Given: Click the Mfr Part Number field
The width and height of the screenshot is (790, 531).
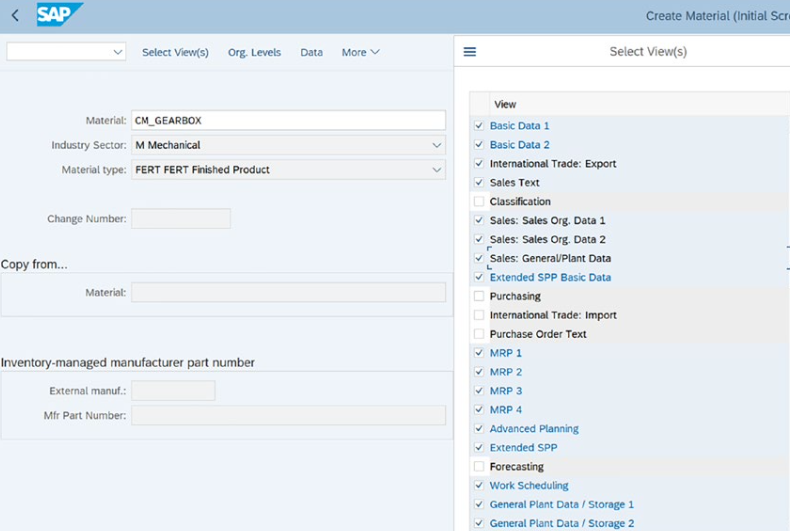Looking at the screenshot, I should click(288, 415).
